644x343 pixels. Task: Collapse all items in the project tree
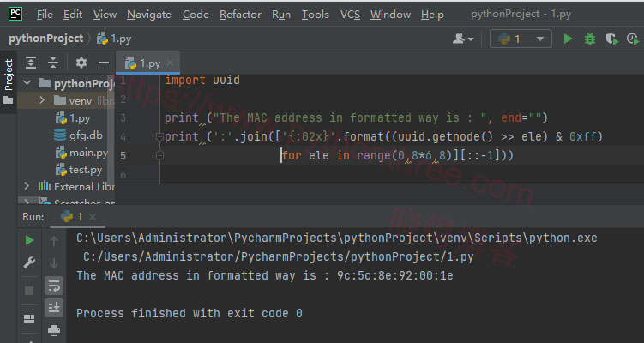click(53, 63)
